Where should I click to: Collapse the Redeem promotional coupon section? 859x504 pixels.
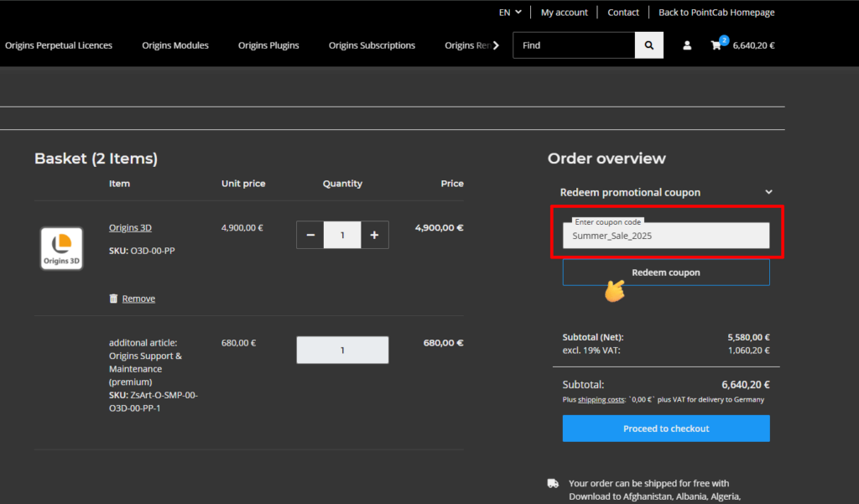point(768,192)
